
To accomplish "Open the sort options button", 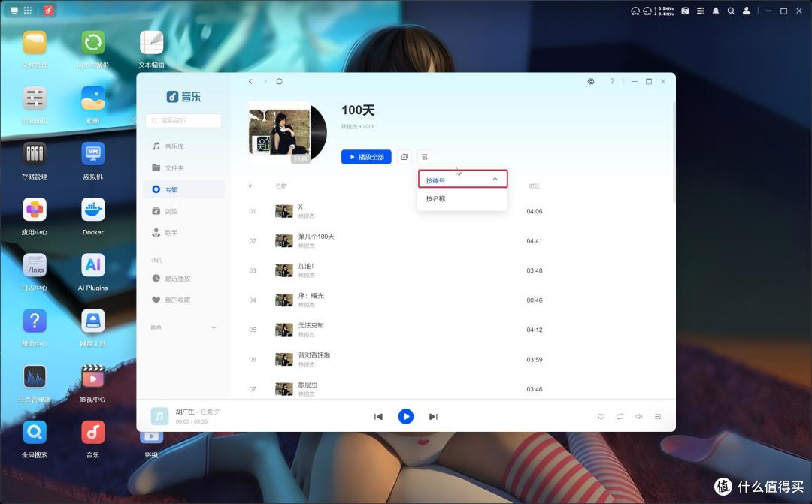I will tap(425, 157).
